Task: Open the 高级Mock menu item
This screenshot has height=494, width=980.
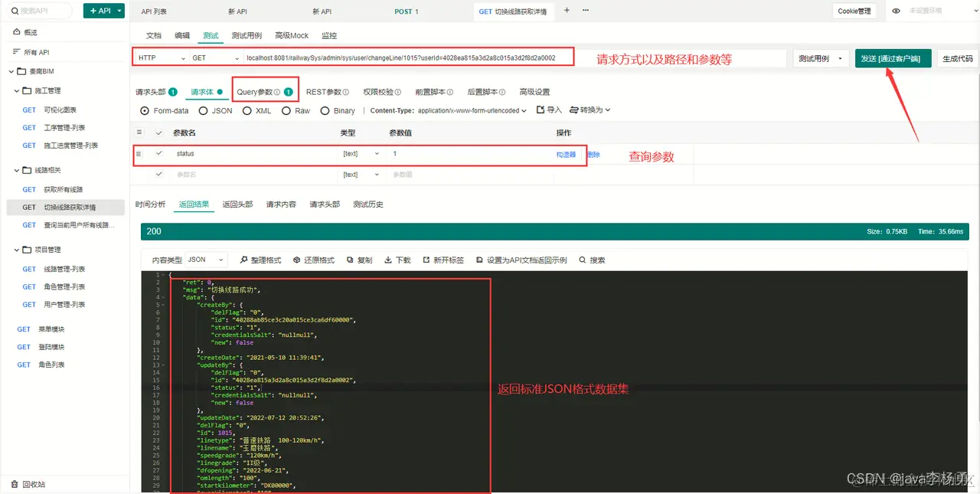Action: pyautogui.click(x=291, y=35)
